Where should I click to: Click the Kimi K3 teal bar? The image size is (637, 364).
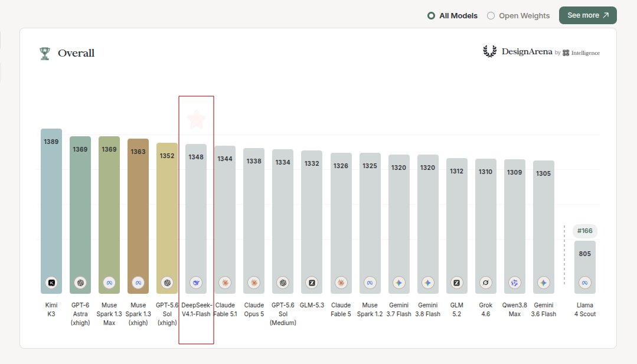pyautogui.click(x=51, y=211)
